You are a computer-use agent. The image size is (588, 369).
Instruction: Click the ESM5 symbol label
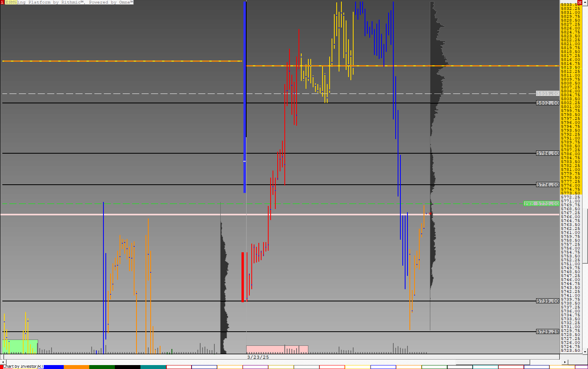tap(11, 2)
